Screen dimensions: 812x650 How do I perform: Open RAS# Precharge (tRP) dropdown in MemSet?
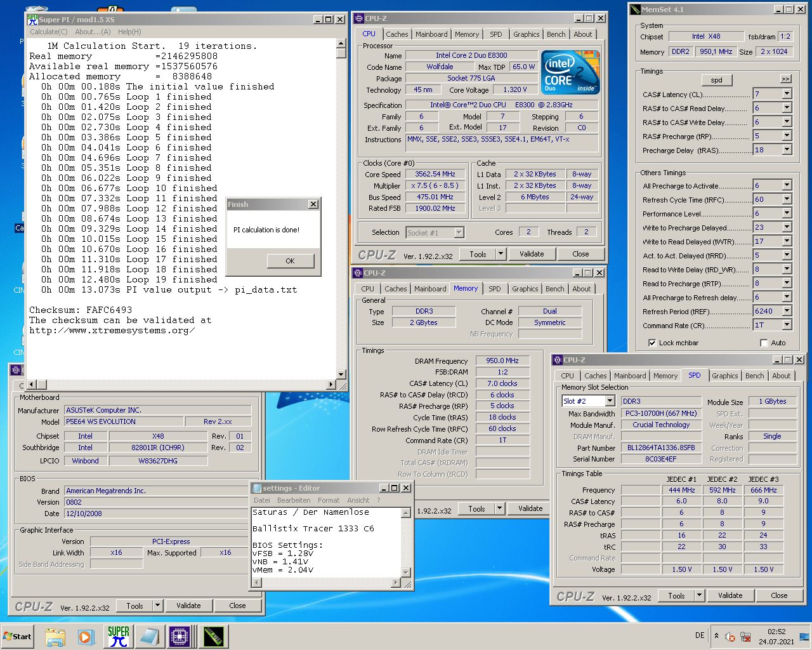787,136
